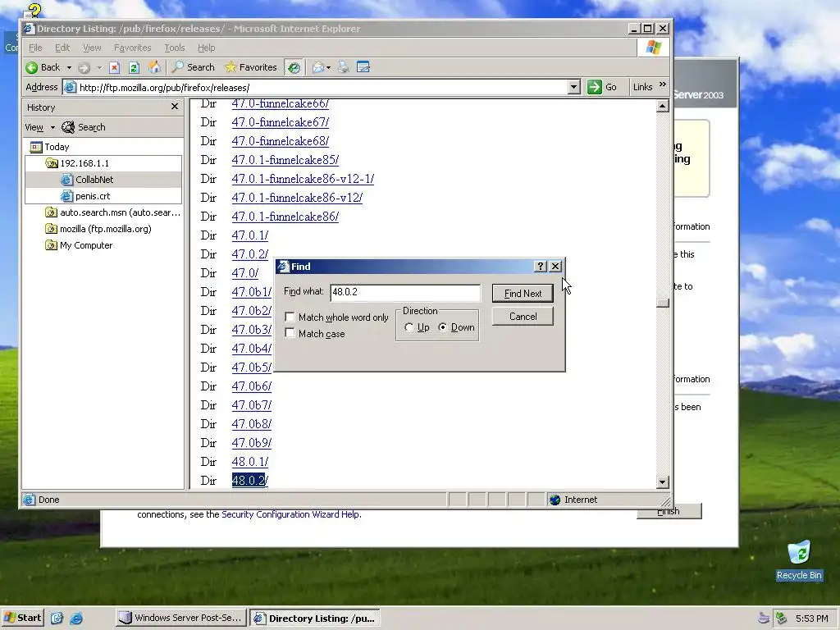Viewport: 840px width, 630px height.
Task: Click the Stop loading icon
Action: click(x=114, y=67)
